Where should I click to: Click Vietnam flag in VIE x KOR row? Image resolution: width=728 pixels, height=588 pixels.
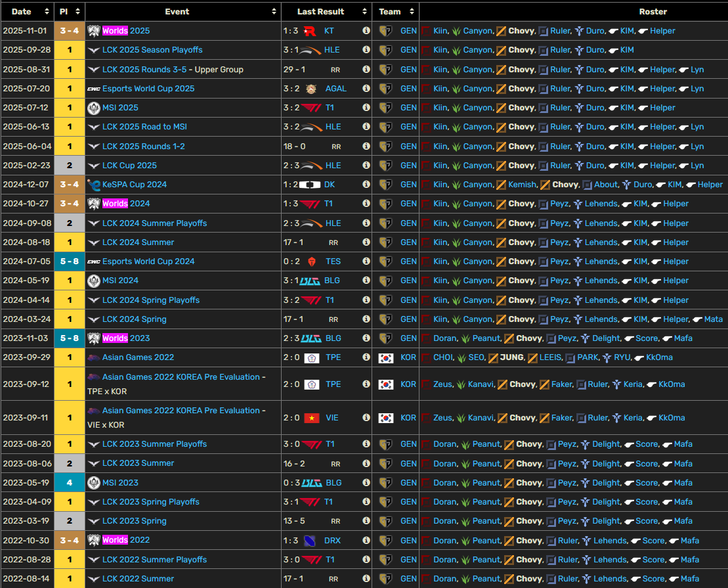pos(312,418)
